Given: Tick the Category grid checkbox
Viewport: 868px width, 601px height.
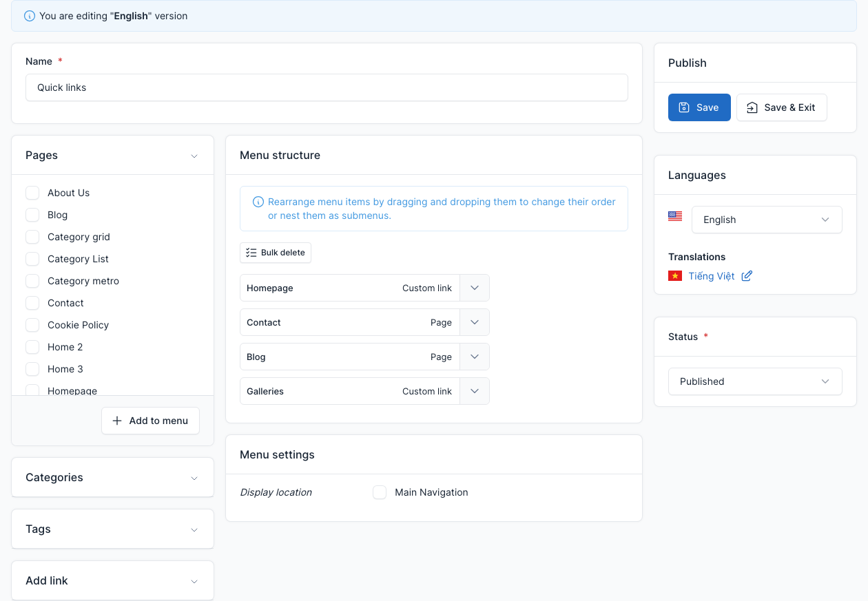Looking at the screenshot, I should [32, 237].
